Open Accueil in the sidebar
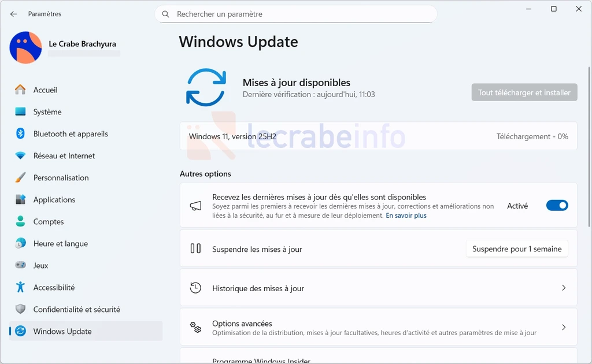Viewport: 592px width, 364px height. (x=45, y=90)
